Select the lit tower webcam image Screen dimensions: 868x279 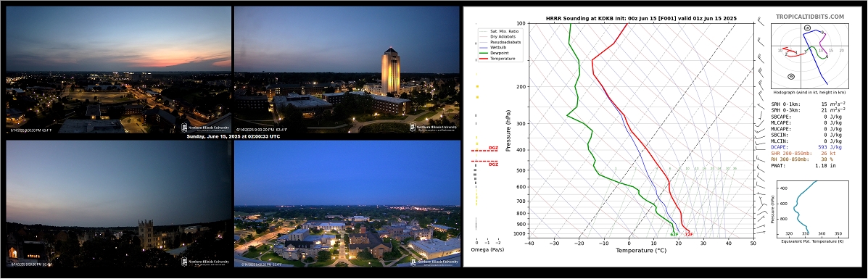tap(347, 69)
